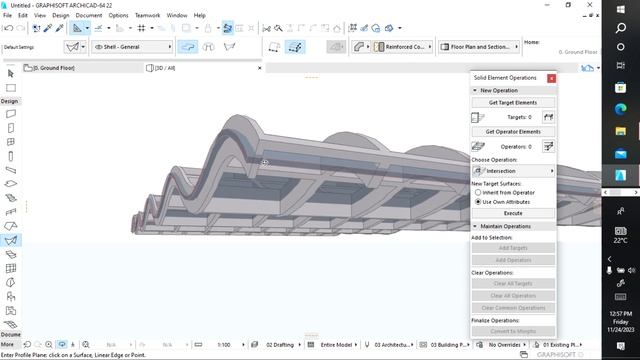640x360 pixels.
Task: Toggle the guide lines button
Action: [x=77, y=28]
